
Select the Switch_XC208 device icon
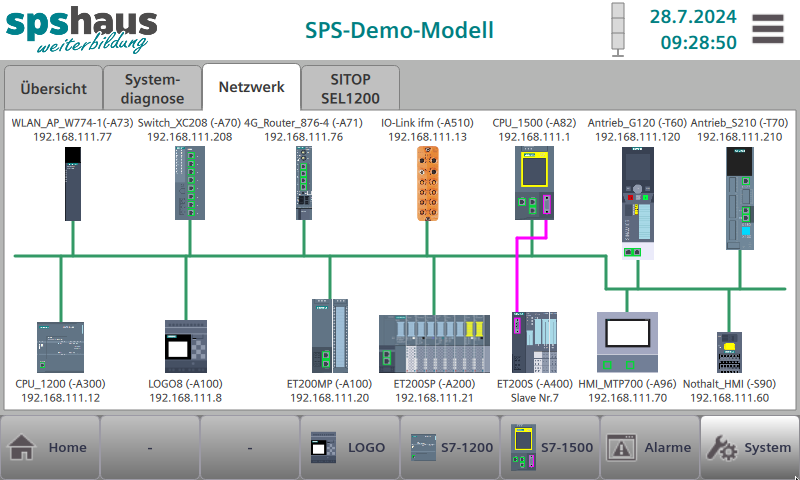click(190, 183)
